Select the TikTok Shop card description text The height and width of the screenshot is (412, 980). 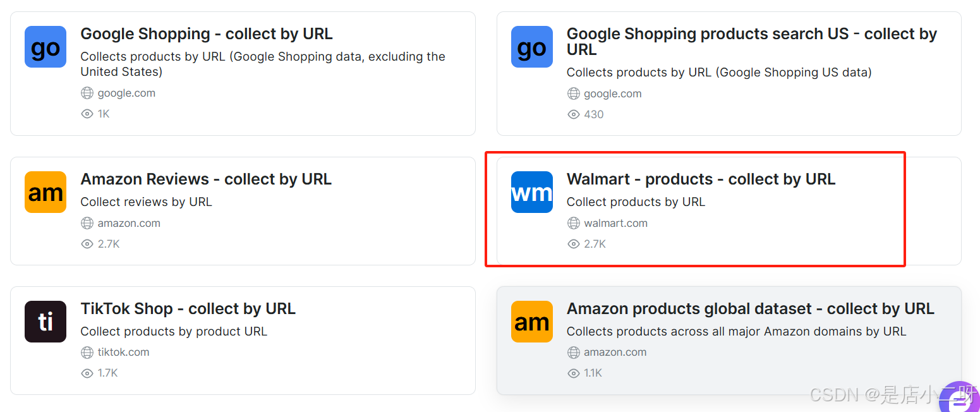click(174, 331)
